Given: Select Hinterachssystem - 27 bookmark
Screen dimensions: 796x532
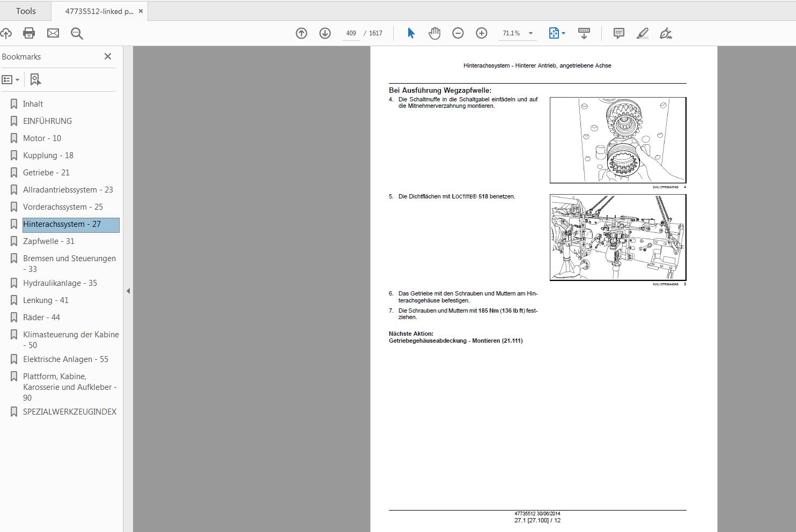Looking at the screenshot, I should pyautogui.click(x=71, y=225).
